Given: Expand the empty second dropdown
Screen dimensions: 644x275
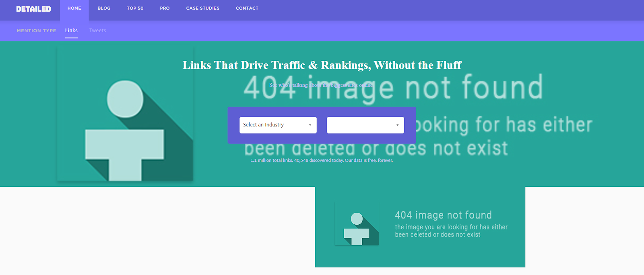Looking at the screenshot, I should (361, 125).
